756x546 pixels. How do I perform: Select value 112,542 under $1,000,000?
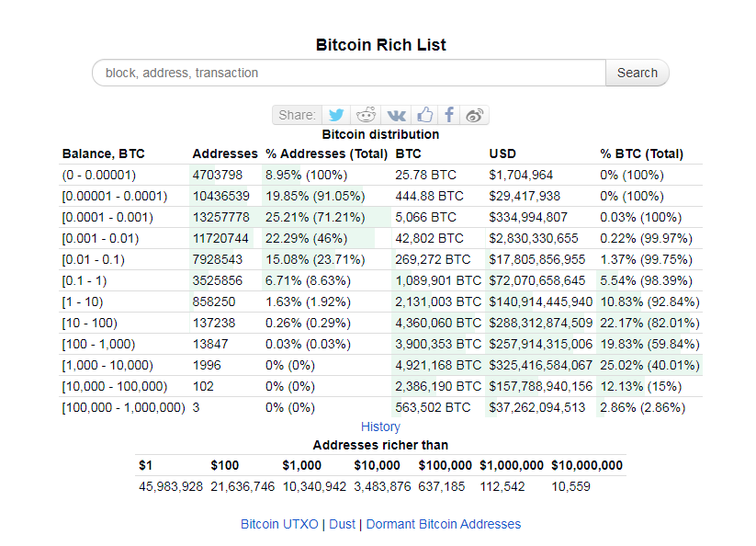click(502, 487)
